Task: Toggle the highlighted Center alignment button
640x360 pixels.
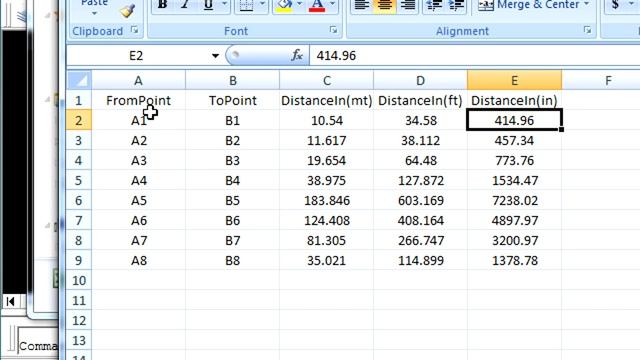Action: [384, 5]
